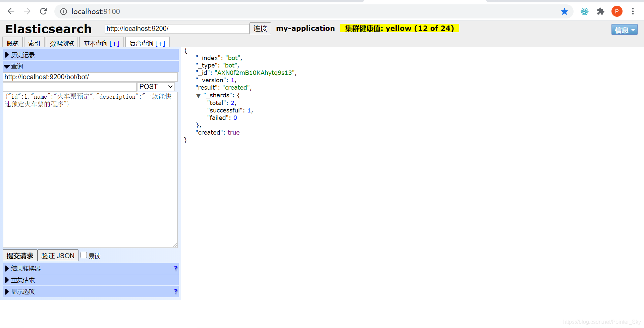
Task: Click the "result" value "created"
Action: pos(236,88)
